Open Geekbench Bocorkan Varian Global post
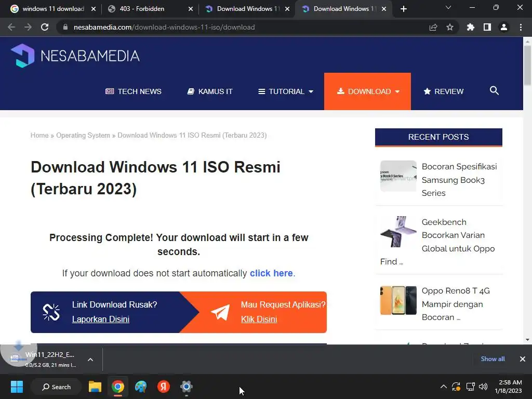Screen dimensions: 532x399 [x=458, y=235]
